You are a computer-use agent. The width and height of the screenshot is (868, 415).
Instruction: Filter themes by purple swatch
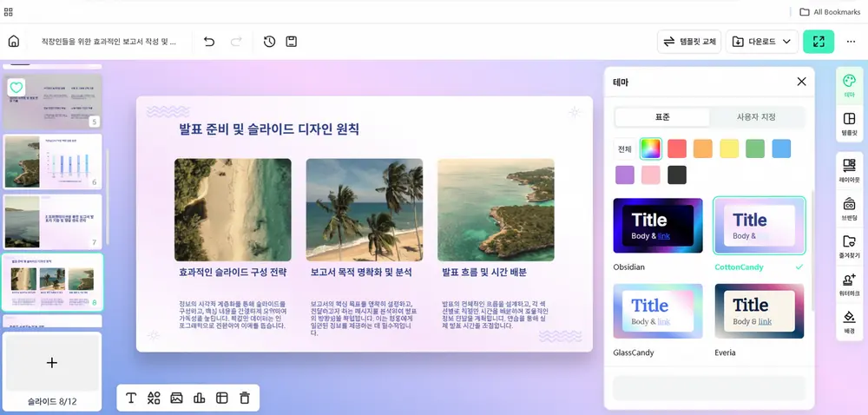pyautogui.click(x=625, y=175)
